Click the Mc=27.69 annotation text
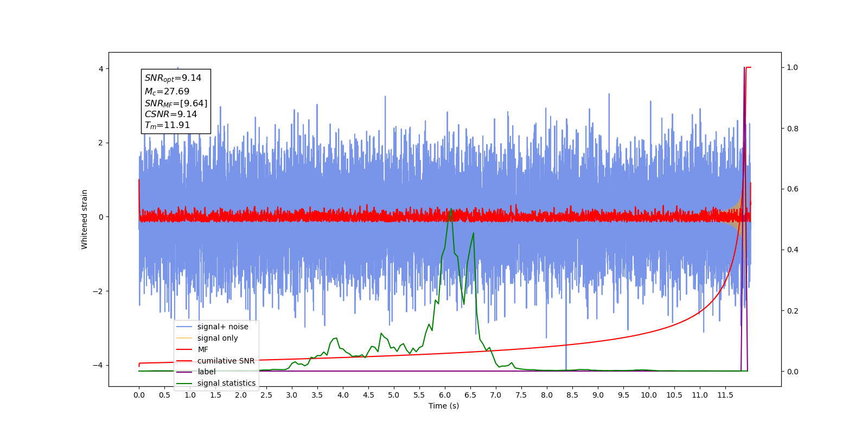The width and height of the screenshot is (868, 434). 167,92
